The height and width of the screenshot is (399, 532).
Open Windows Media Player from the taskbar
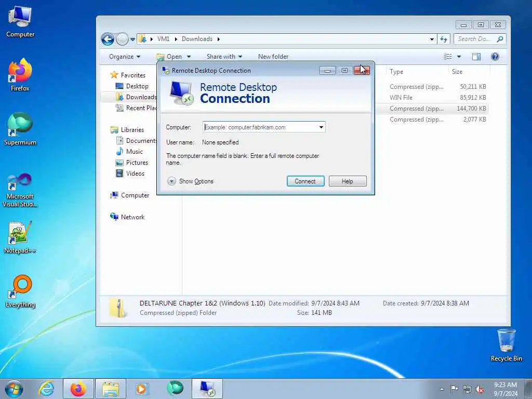point(141,389)
